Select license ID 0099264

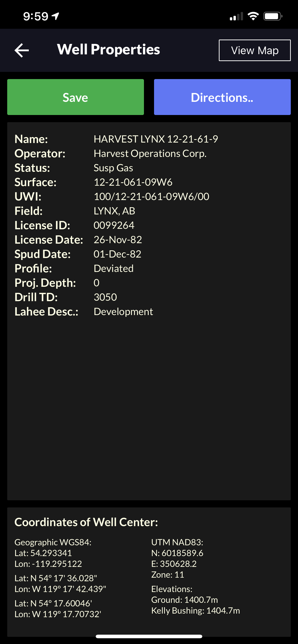tap(114, 225)
